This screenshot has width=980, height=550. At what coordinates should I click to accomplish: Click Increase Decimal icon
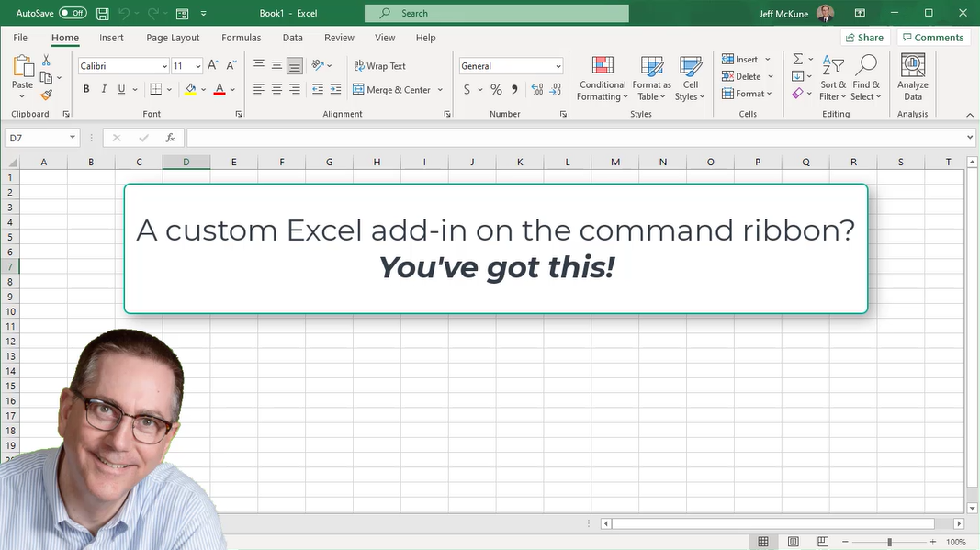pos(537,89)
